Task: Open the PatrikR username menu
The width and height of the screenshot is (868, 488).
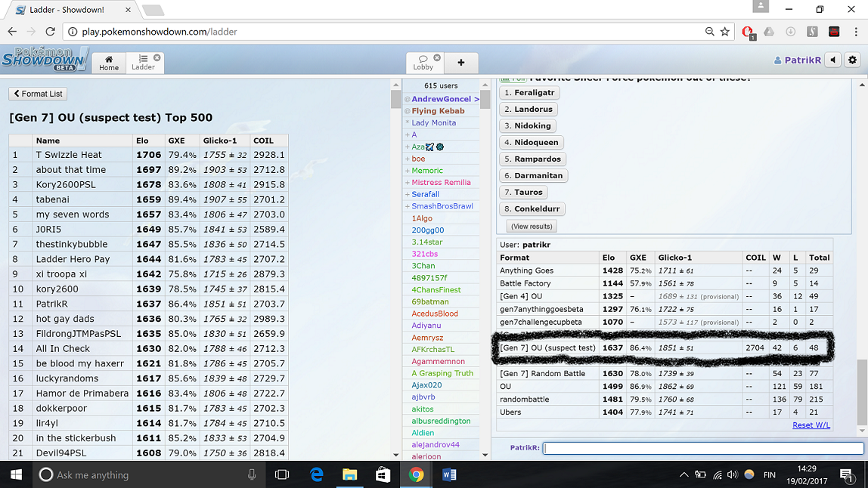Action: pyautogui.click(x=797, y=60)
